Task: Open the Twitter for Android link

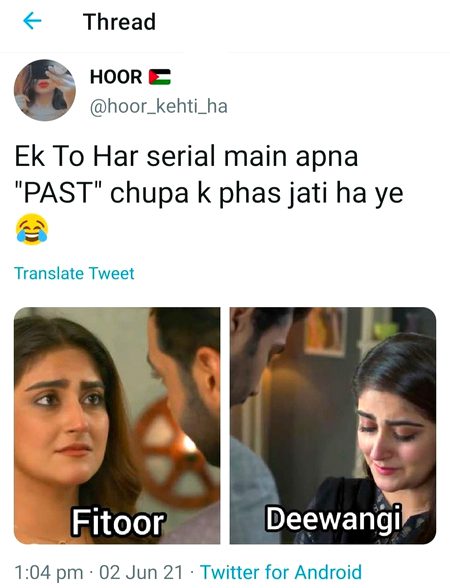Action: 281,572
